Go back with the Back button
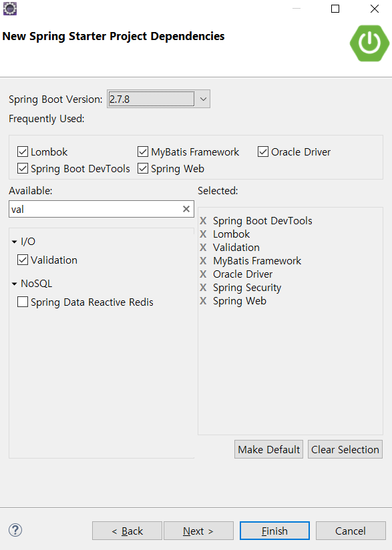The width and height of the screenshot is (392, 550). pos(127,531)
